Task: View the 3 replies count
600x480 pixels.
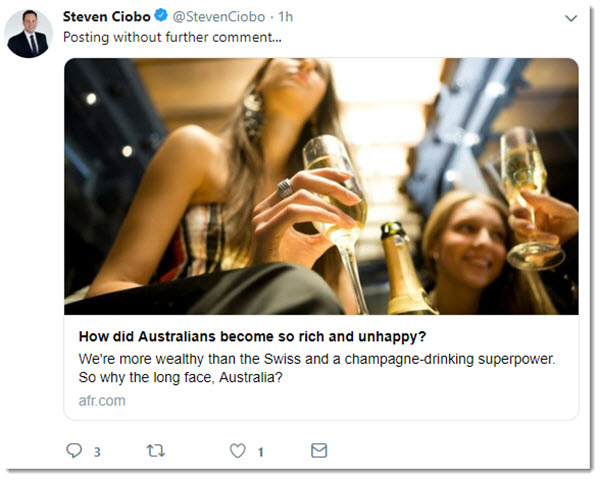Action: click(97, 452)
